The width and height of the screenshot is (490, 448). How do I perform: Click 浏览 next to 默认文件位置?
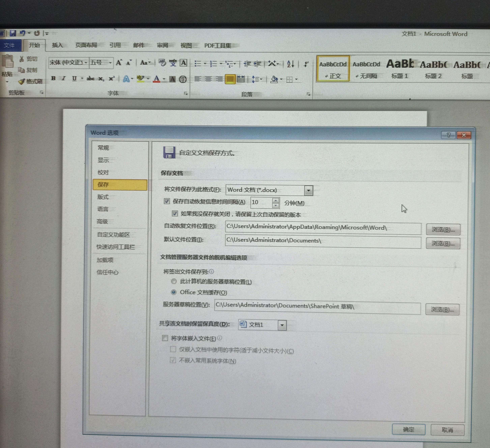click(443, 243)
